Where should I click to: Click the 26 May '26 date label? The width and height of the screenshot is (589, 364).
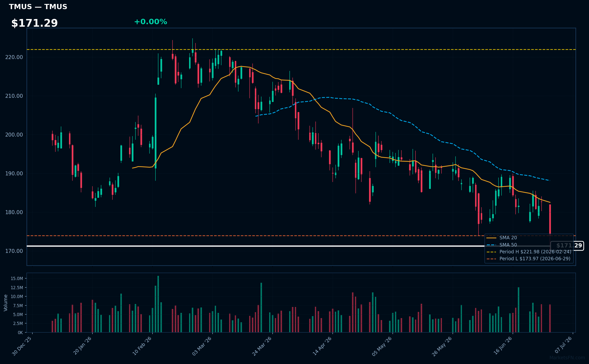(442, 346)
